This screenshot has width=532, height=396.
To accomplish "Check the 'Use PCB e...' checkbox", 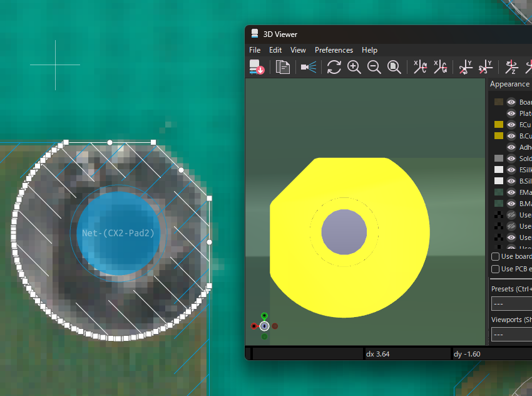I will (x=495, y=269).
